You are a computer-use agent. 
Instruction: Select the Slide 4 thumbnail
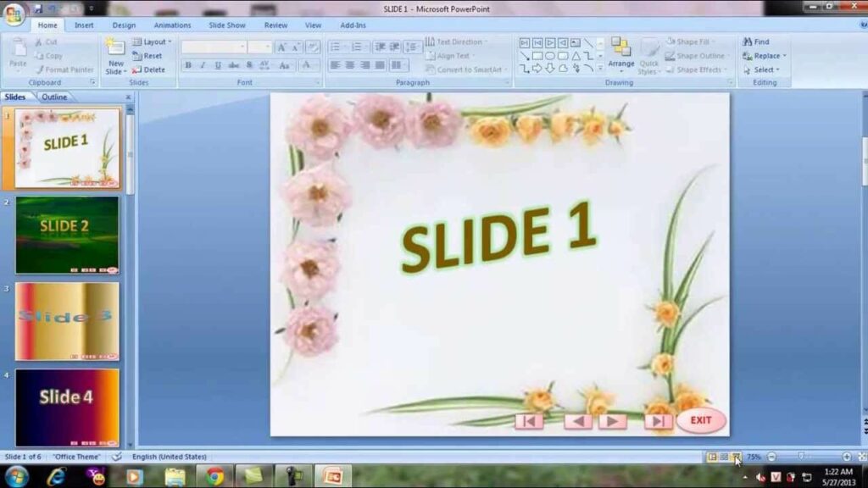point(67,408)
